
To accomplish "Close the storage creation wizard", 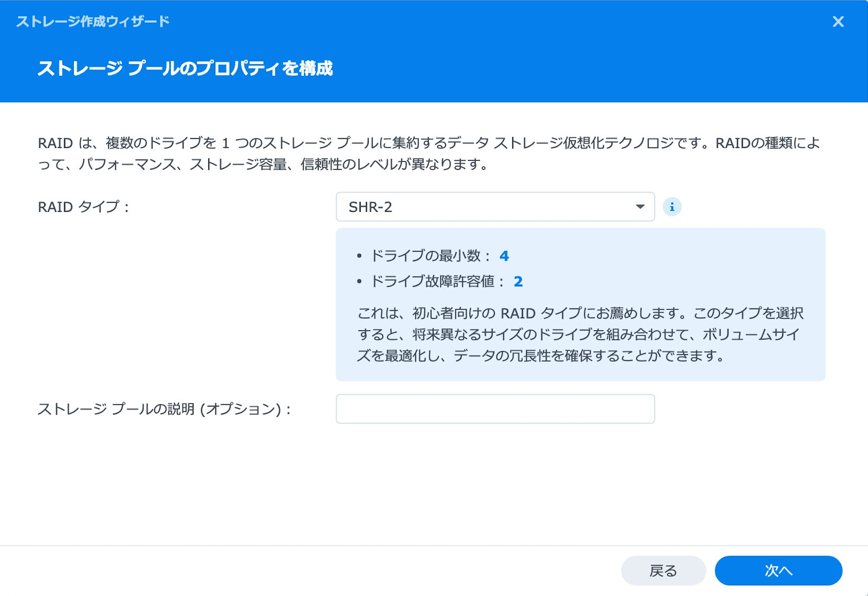I will (838, 21).
